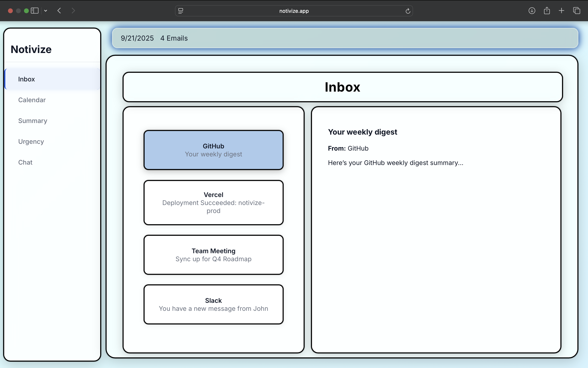588x368 pixels.
Task: Open the page settings icon in address bar
Action: (x=181, y=11)
